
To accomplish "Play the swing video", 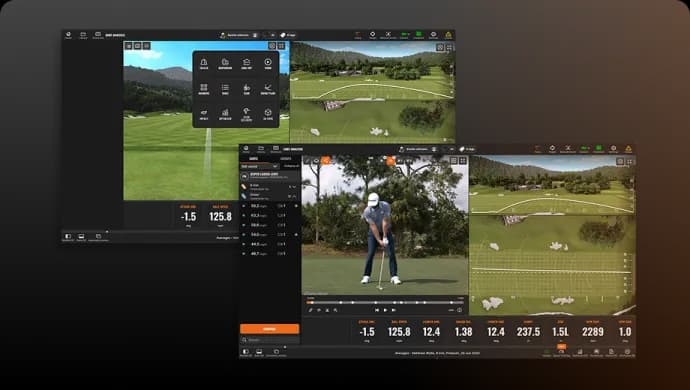I will click(385, 310).
